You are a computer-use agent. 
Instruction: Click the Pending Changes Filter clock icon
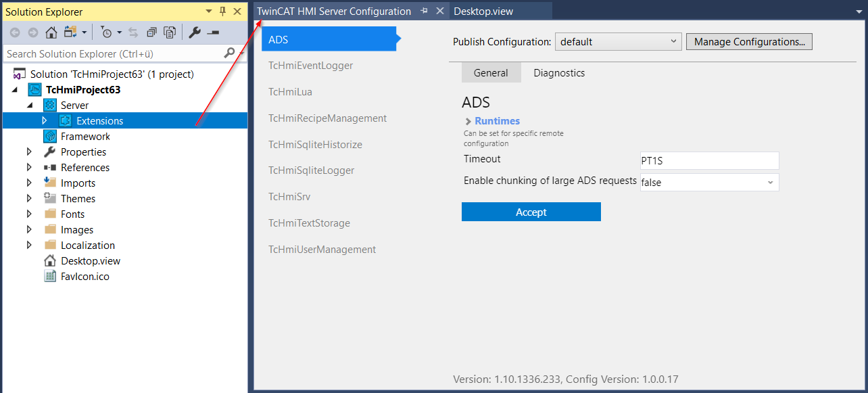107,32
